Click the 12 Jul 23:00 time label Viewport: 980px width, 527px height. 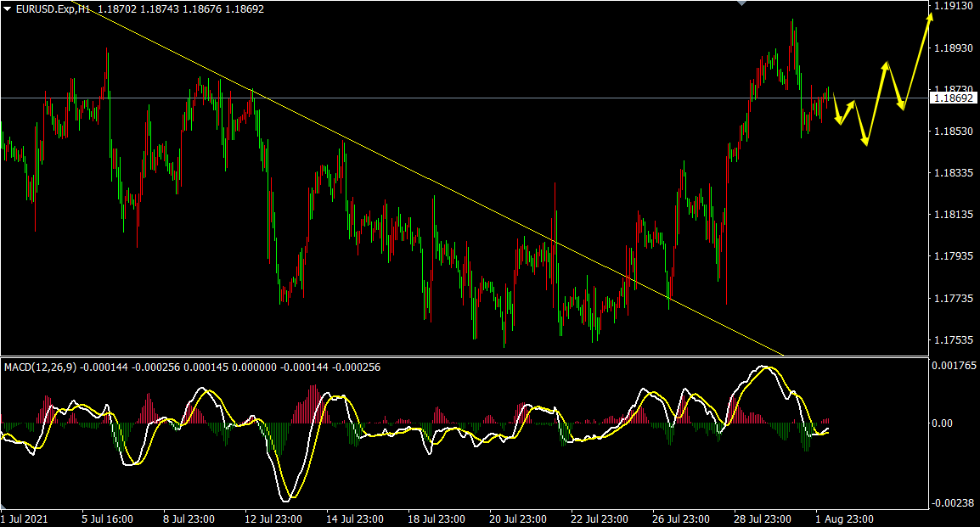273,519
